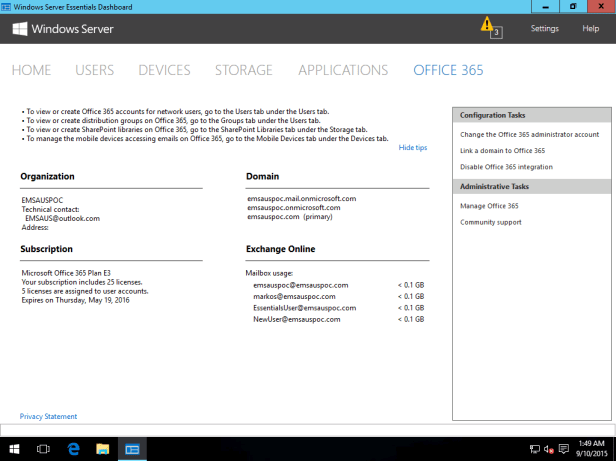Open the Privacy Statement link
The image size is (616, 461).
click(x=48, y=416)
